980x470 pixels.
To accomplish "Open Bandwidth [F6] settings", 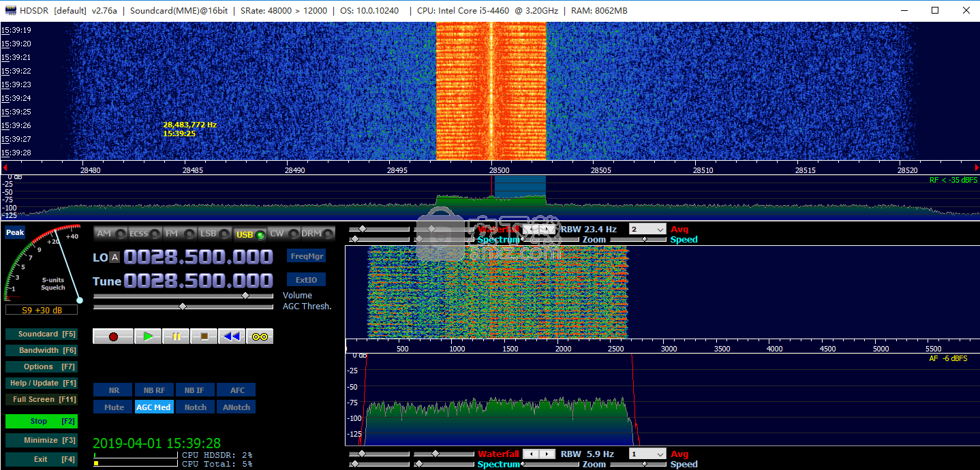I will 41,351.
